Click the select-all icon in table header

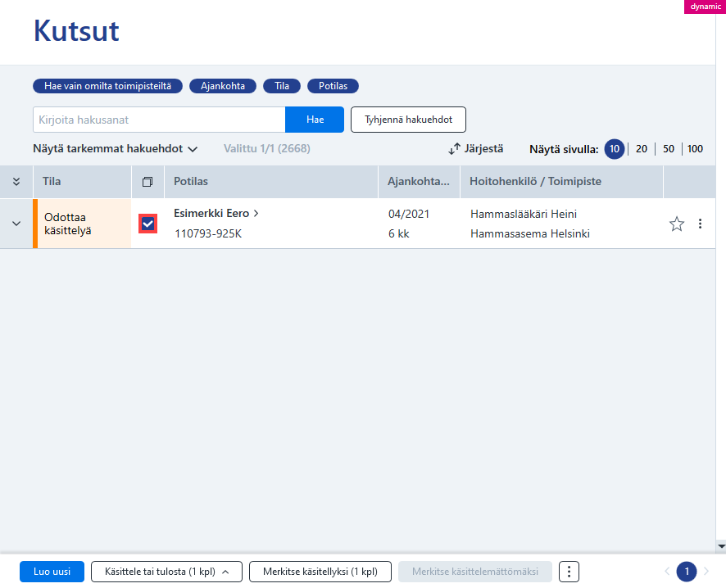pos(147,182)
